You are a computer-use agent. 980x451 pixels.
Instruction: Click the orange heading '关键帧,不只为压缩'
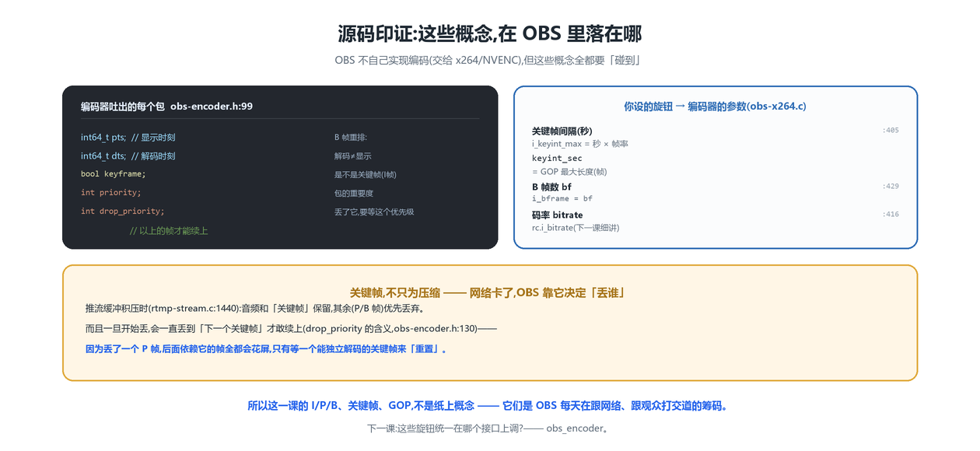click(395, 293)
